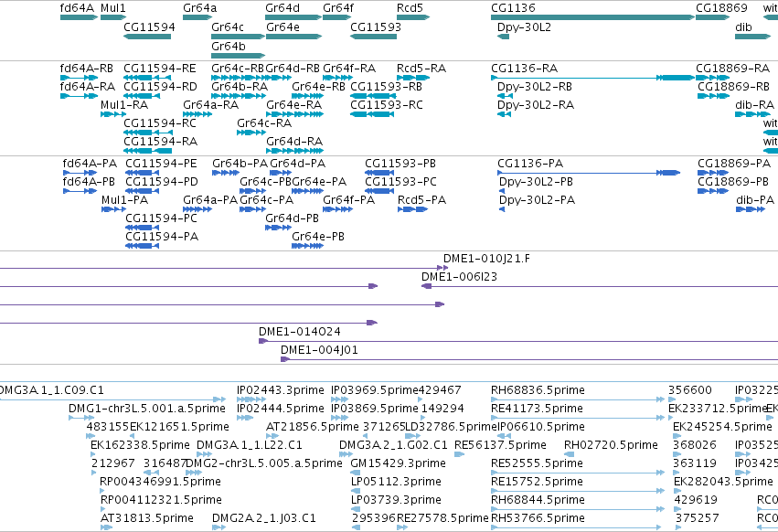Click transcript CG11594-RE
This screenshot has height=532, width=778.
pyautogui.click(x=160, y=68)
